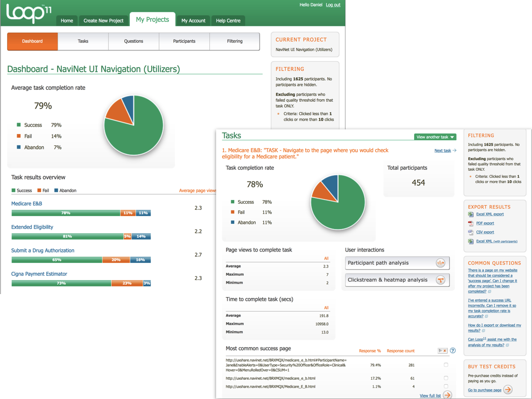This screenshot has width=532, height=399.
Task: Click the popup icon after 'download my results?'
Action: [x=484, y=330]
